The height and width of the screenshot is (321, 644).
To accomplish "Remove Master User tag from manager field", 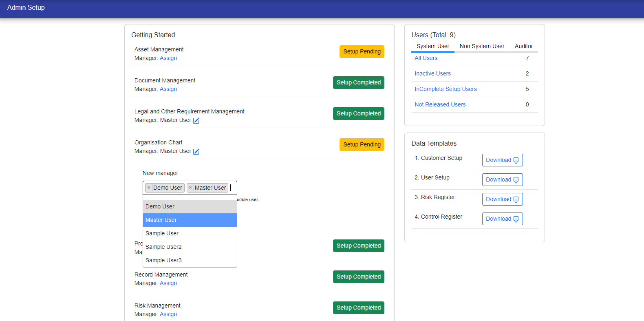I will tap(190, 188).
